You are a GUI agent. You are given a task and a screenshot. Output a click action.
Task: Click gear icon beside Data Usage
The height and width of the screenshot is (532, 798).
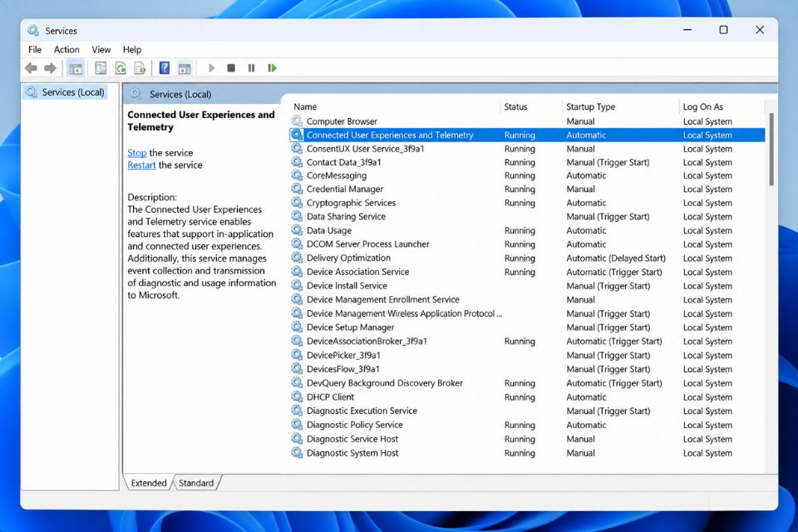point(297,230)
